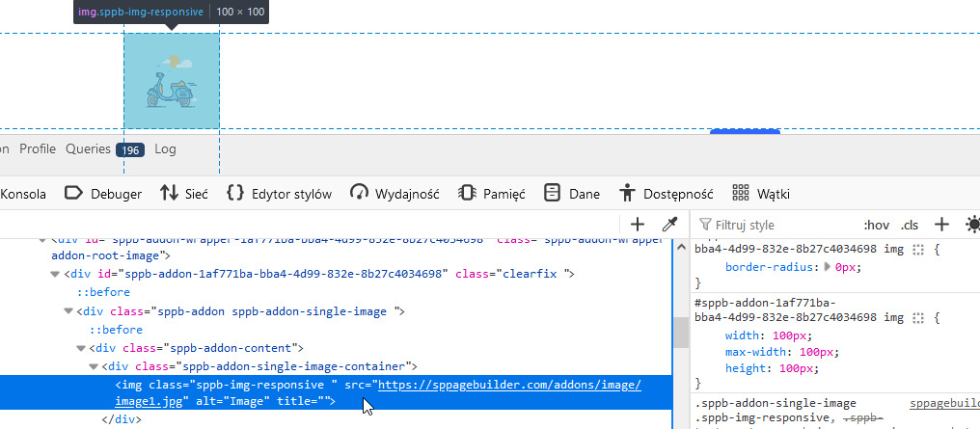Click the Pamięć memory chip icon
Screen dimensions: 980x429
[466, 193]
